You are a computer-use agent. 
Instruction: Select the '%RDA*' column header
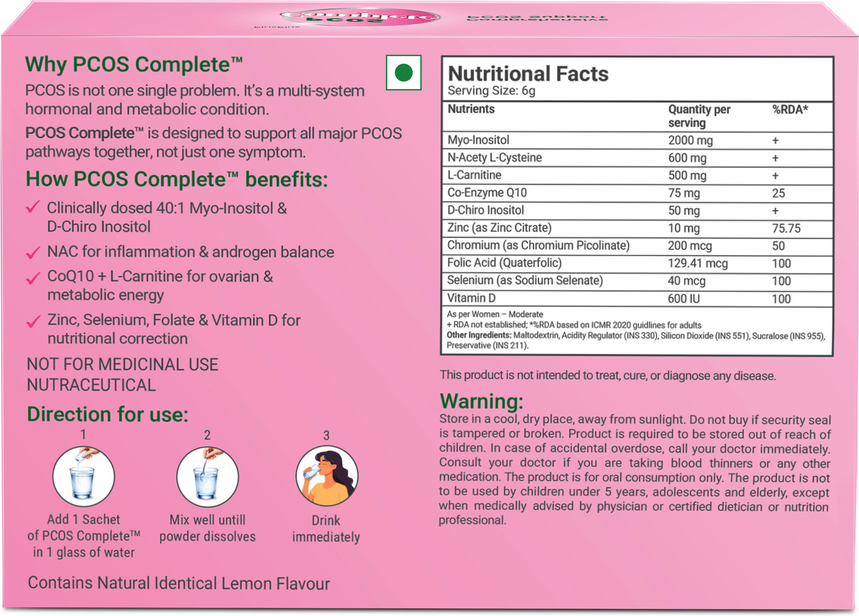pyautogui.click(x=790, y=109)
